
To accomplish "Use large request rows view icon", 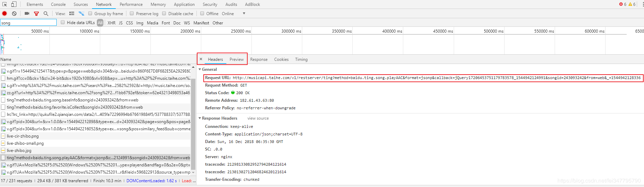I will coord(72,13).
